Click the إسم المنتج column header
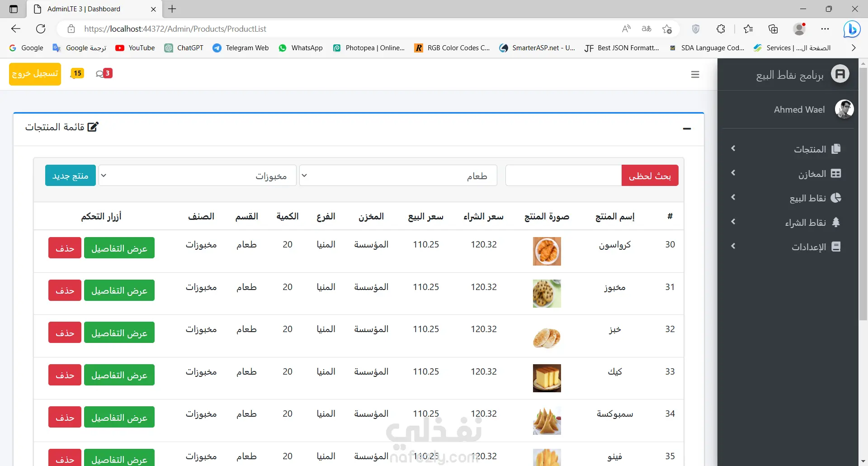868x466 pixels. tap(615, 217)
